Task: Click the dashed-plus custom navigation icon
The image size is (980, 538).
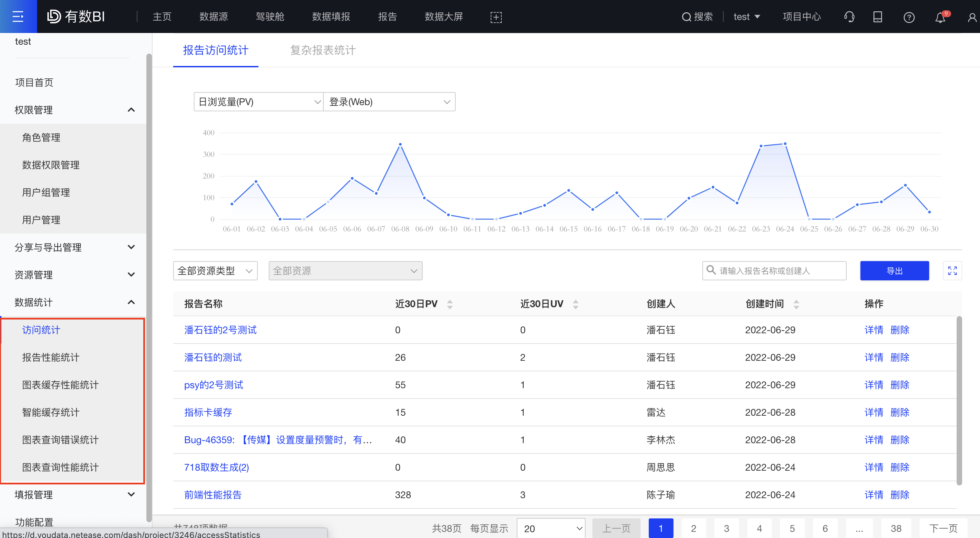Action: [x=496, y=17]
